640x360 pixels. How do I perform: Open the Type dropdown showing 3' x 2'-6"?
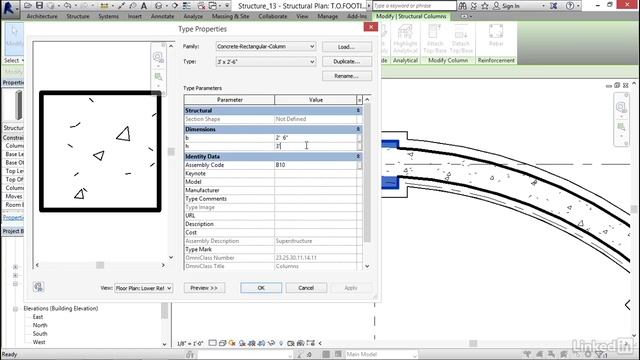click(266, 62)
